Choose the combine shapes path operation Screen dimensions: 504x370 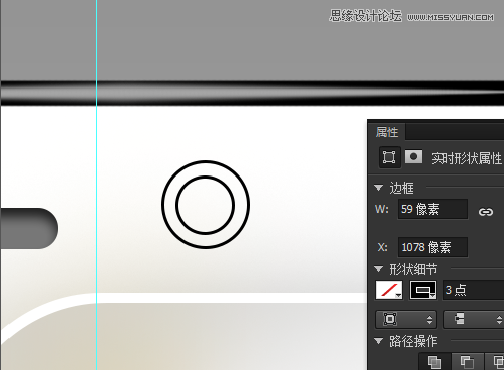pos(435,362)
